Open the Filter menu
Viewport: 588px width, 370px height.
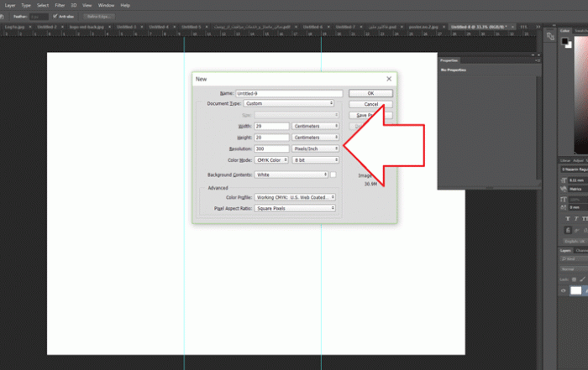click(60, 5)
